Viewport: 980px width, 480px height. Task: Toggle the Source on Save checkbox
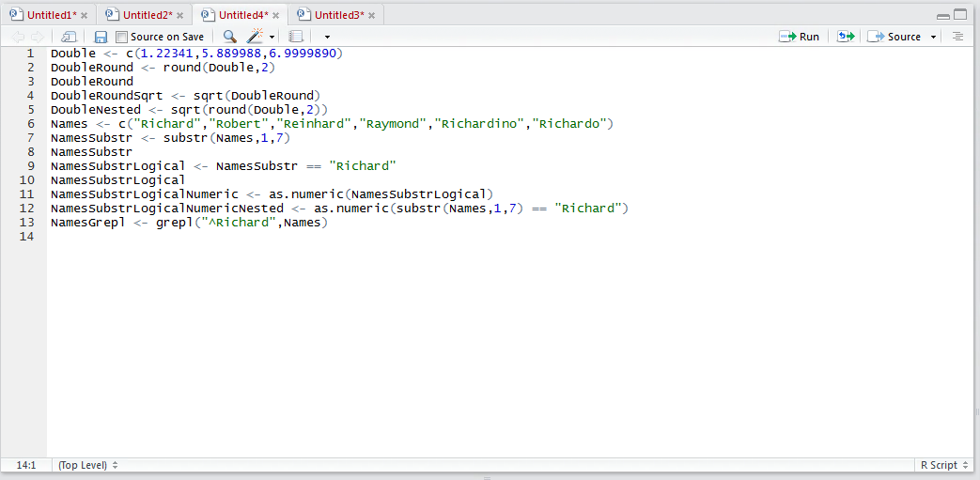(x=121, y=37)
